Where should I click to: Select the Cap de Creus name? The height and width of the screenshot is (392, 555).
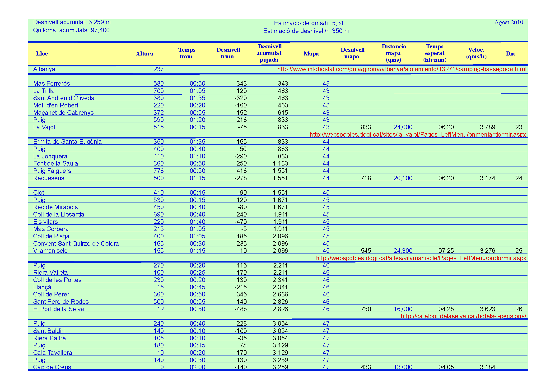52,367
